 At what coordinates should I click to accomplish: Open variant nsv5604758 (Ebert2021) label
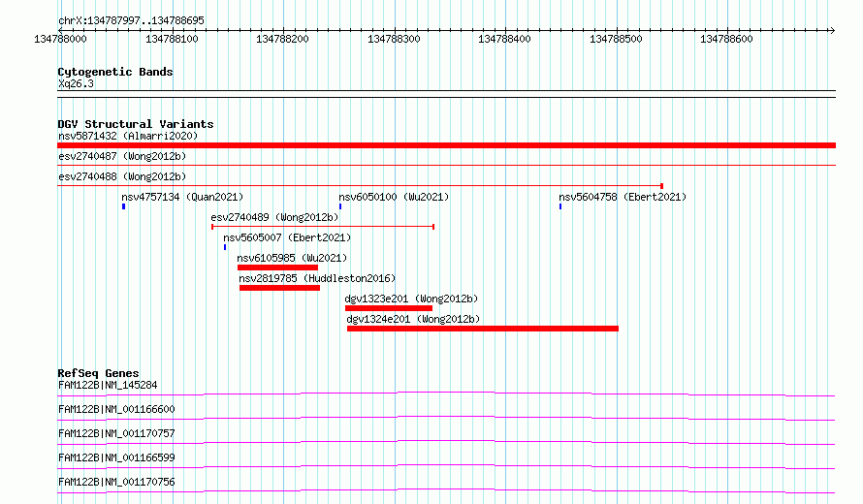coord(623,197)
